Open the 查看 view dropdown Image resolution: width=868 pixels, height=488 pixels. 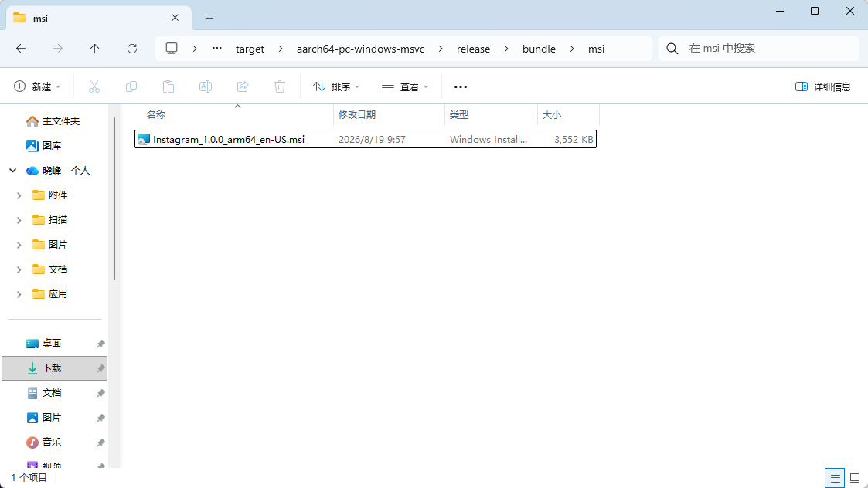pos(405,86)
